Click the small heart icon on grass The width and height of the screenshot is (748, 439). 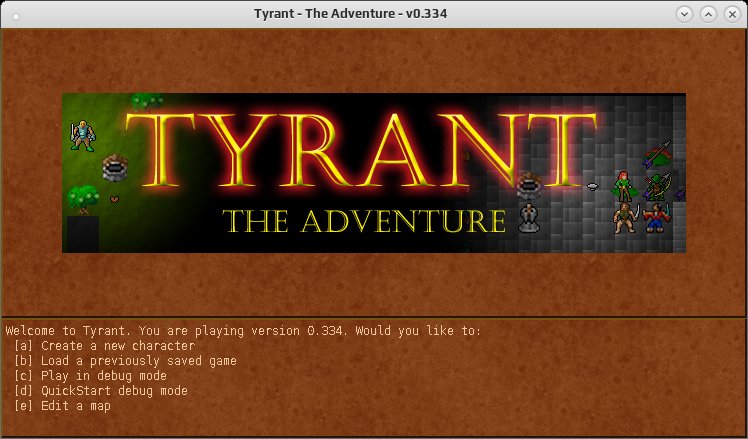[x=114, y=199]
